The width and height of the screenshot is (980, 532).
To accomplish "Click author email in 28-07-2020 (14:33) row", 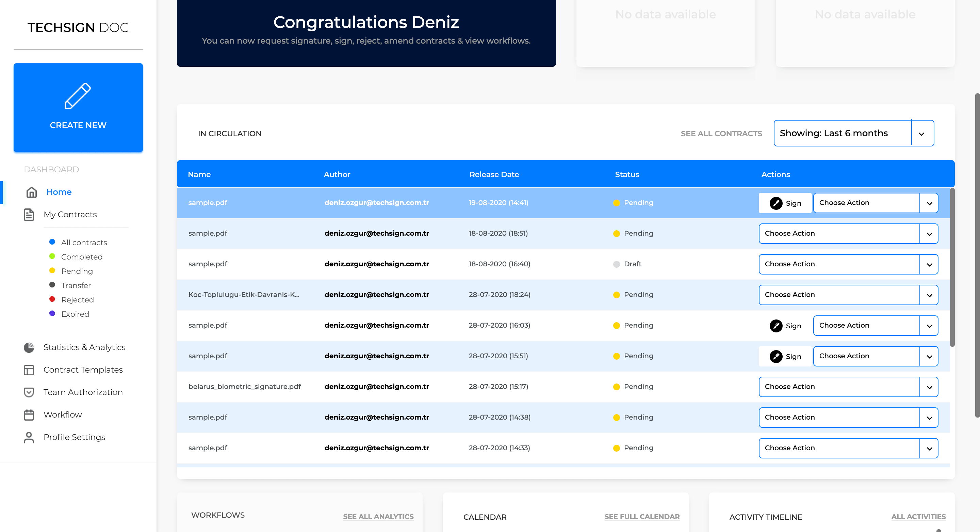I will (x=377, y=448).
